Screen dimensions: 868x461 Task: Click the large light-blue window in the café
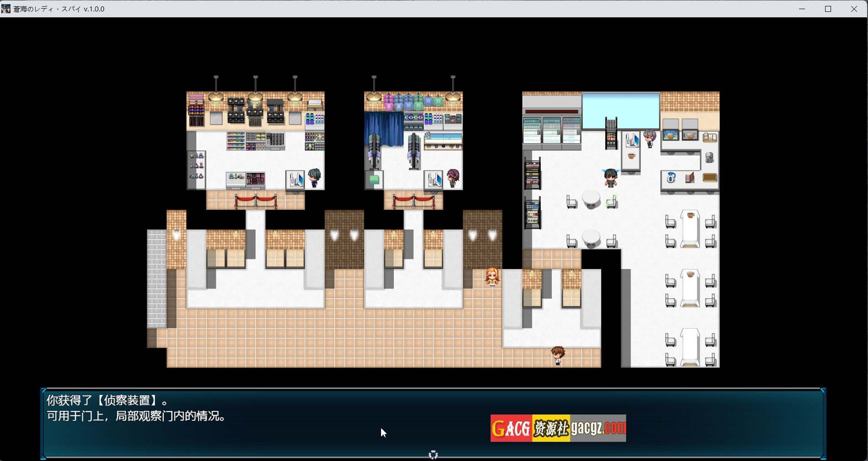click(620, 111)
